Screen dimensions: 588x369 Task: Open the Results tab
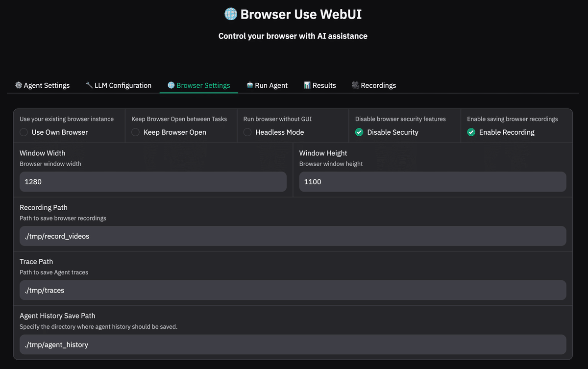point(320,85)
